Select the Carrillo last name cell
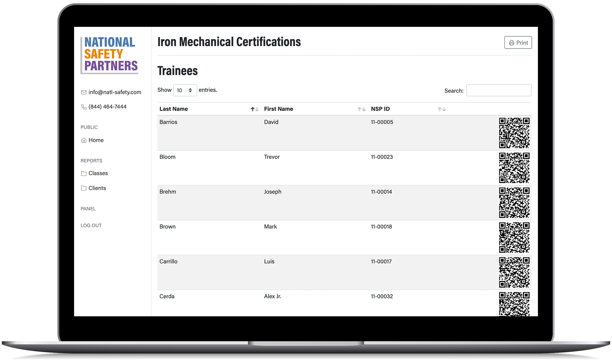Viewport: 612px width, 364px height. pos(168,261)
